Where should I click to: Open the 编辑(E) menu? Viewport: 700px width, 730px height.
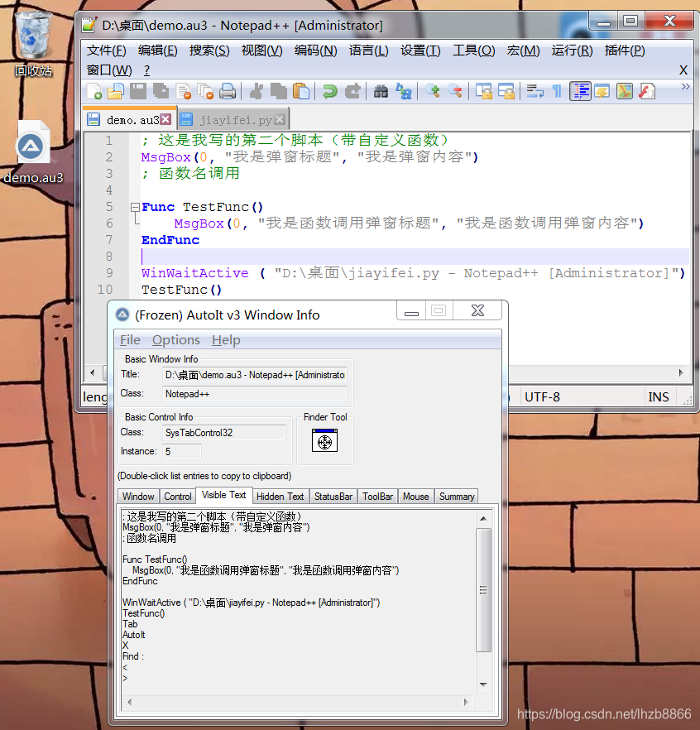(158, 50)
